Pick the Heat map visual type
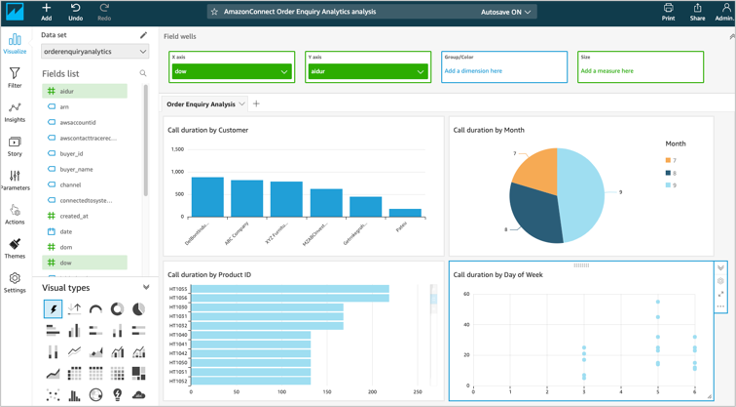The image size is (736, 407). coord(117,374)
